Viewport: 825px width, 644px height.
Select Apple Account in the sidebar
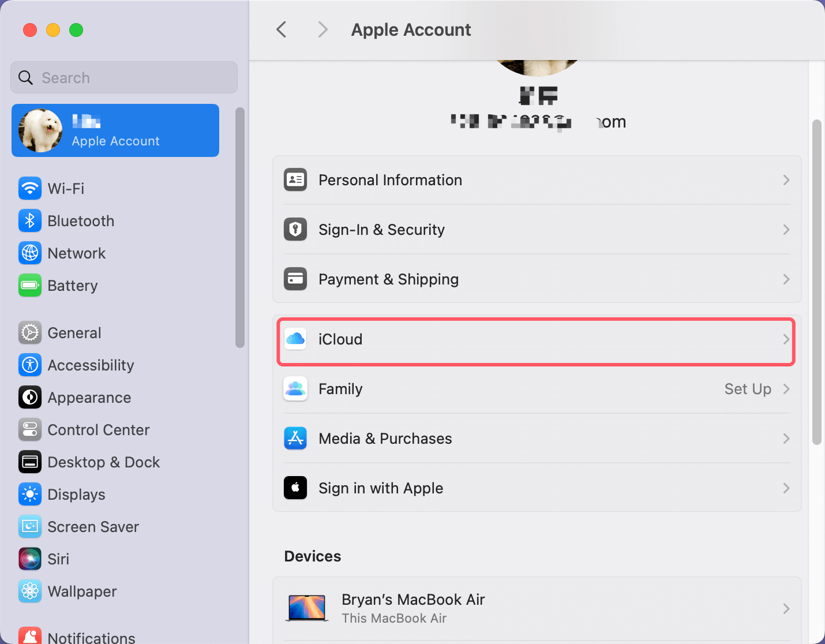click(115, 130)
